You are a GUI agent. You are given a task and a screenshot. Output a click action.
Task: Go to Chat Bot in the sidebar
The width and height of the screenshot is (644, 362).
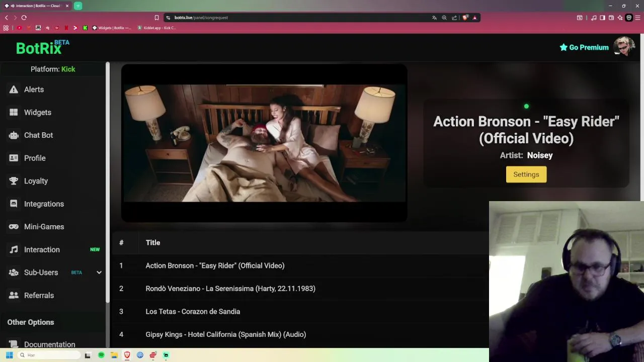click(38, 135)
